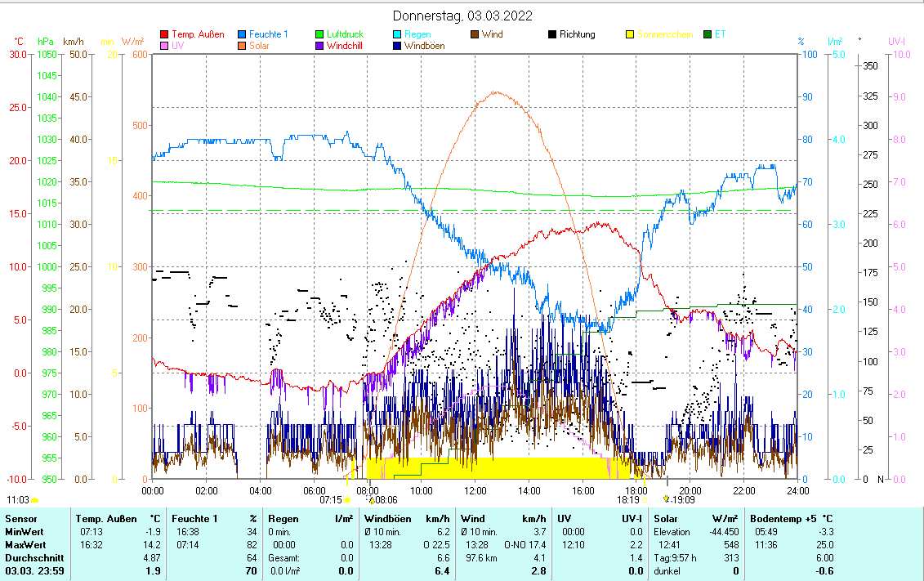Click the purple Windchill legend swatch

coord(320,46)
